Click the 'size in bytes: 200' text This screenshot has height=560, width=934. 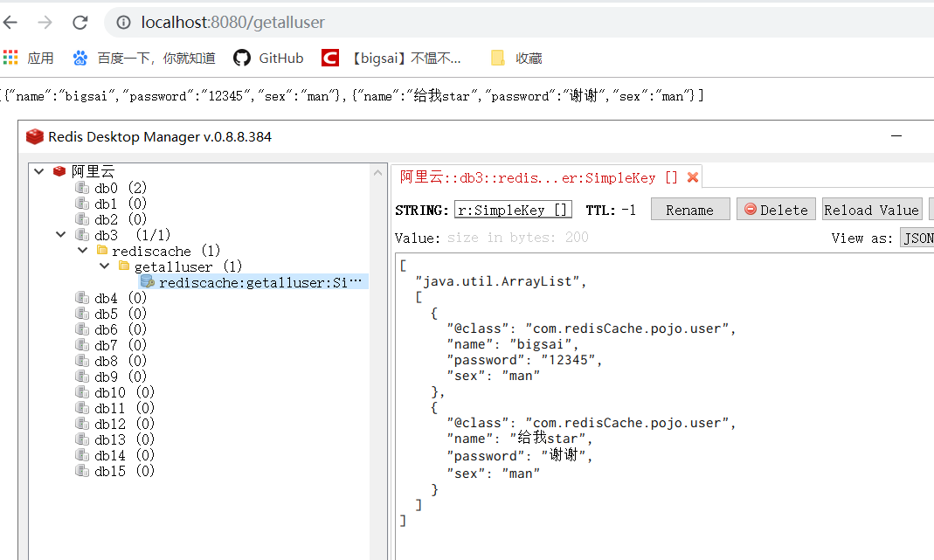(517, 238)
